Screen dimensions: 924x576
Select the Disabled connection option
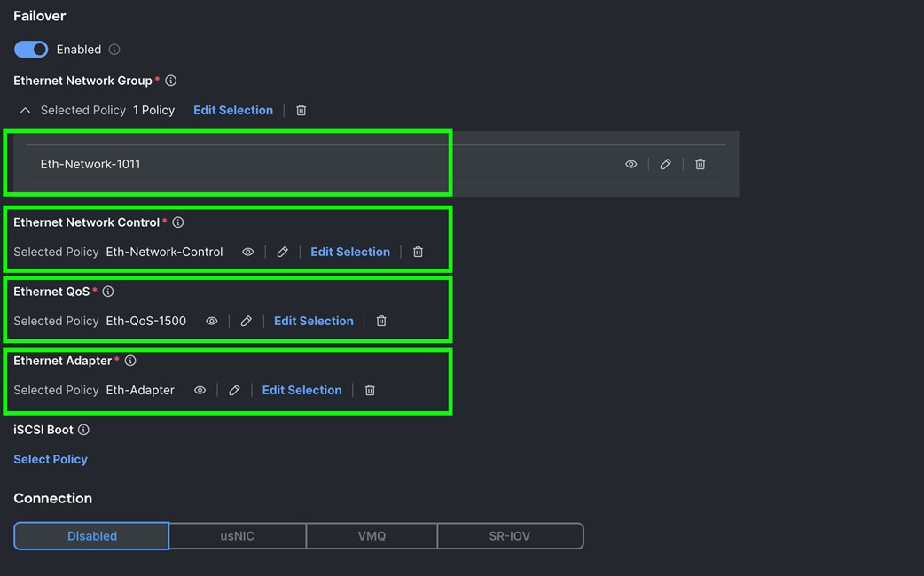click(x=92, y=536)
